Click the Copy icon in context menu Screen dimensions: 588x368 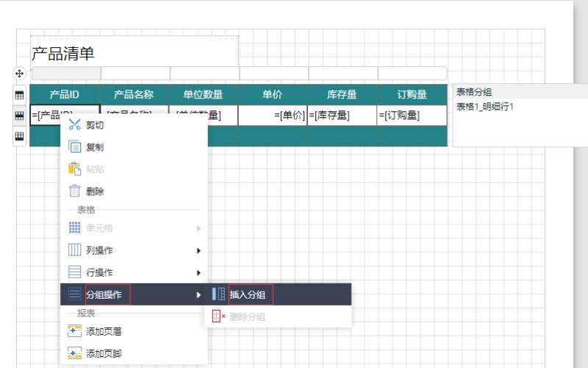coord(75,146)
